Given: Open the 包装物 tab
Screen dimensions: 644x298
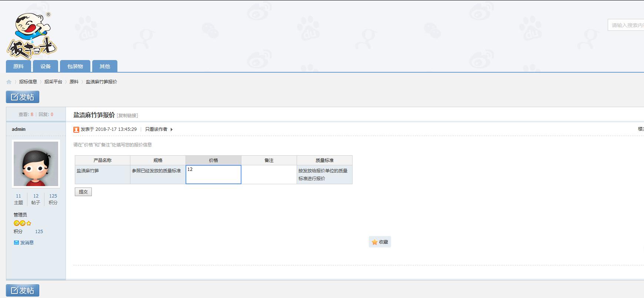Looking at the screenshot, I should click(75, 66).
